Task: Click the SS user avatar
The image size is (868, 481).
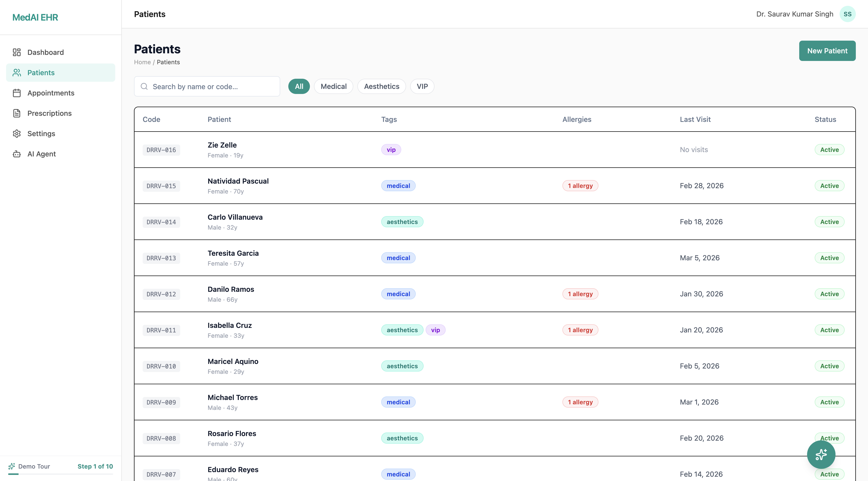Action: (847, 14)
